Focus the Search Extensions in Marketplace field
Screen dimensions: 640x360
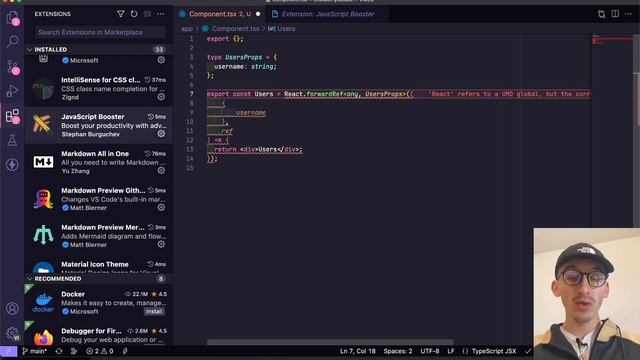(100, 32)
